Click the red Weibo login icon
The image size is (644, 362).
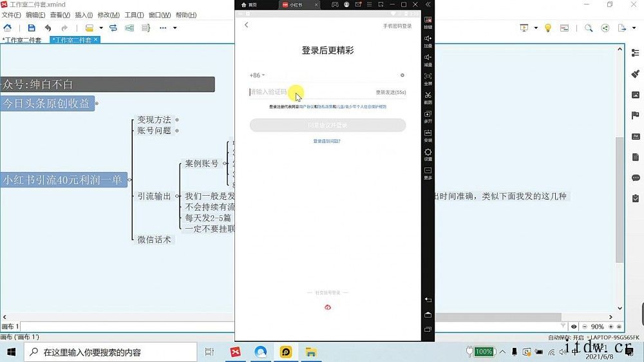point(327,307)
